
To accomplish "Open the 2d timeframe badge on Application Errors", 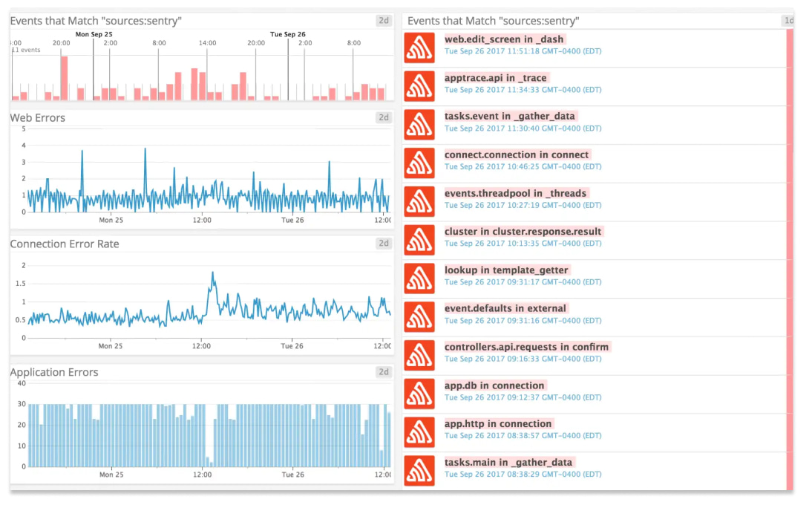I will point(383,372).
